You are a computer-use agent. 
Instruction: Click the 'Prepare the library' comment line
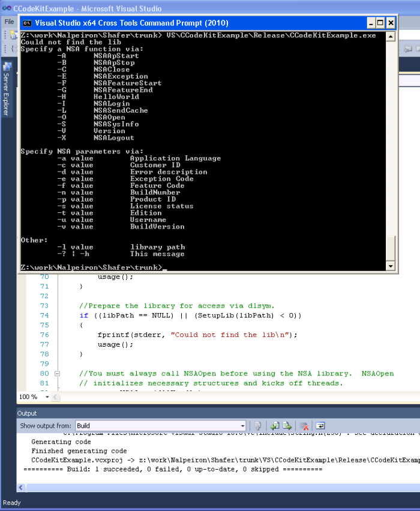pos(177,306)
